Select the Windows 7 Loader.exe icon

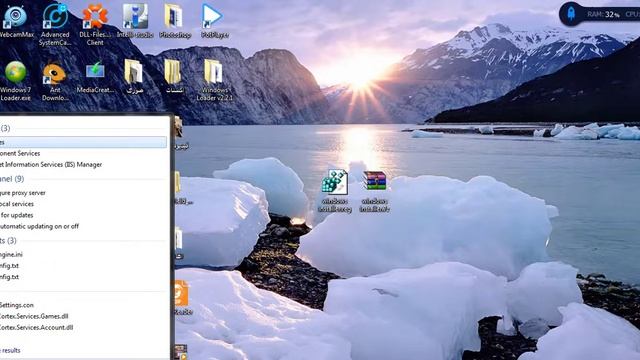(16, 81)
